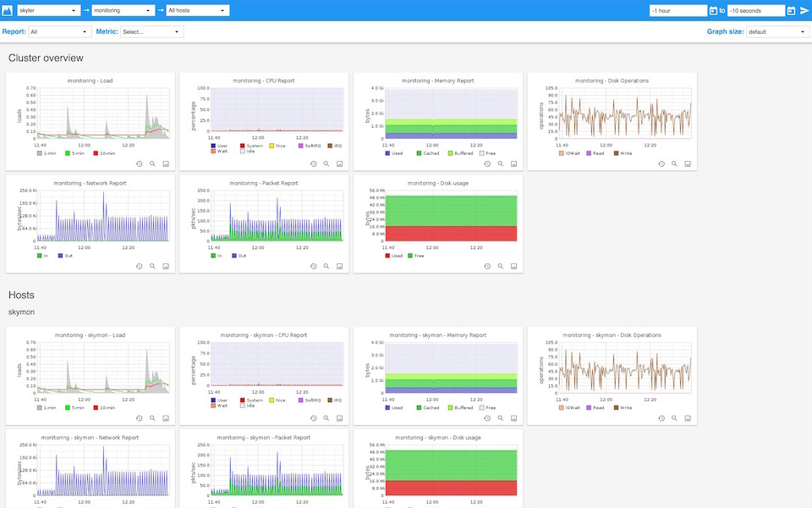This screenshot has width=812, height=508.
Task: Click the skymon host name heading
Action: coord(21,312)
